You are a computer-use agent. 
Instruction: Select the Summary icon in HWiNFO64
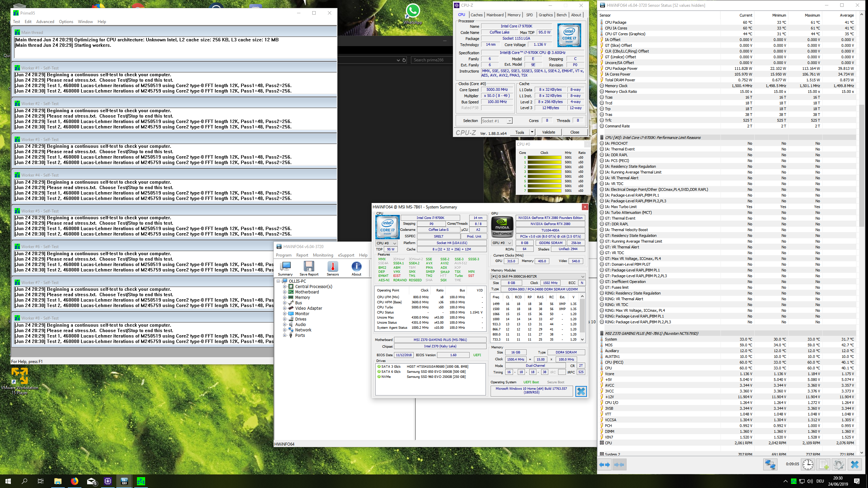pos(285,267)
